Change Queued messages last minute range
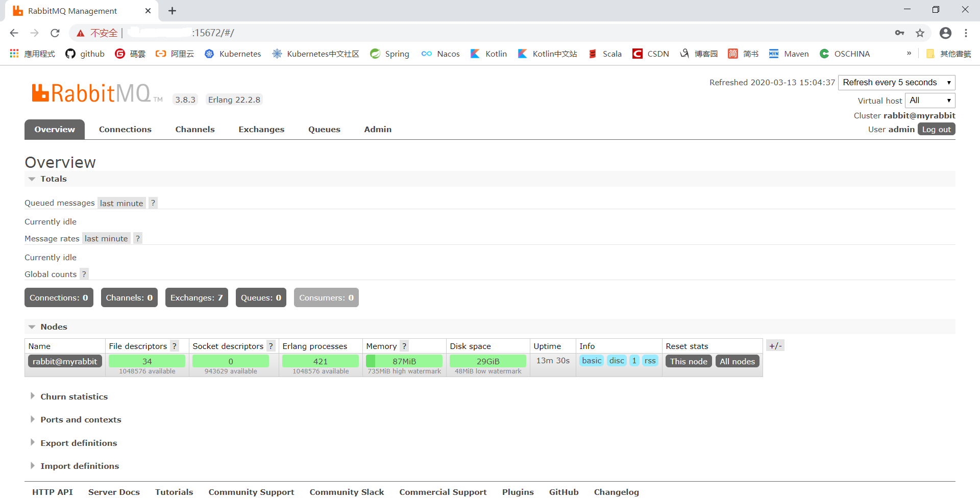This screenshot has width=980, height=500. coord(121,203)
